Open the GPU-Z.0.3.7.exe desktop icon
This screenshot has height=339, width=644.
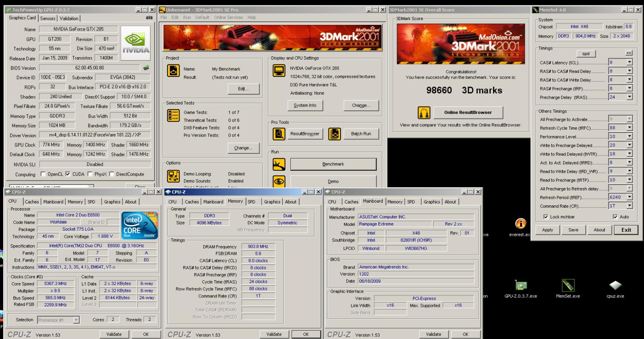pos(521,285)
